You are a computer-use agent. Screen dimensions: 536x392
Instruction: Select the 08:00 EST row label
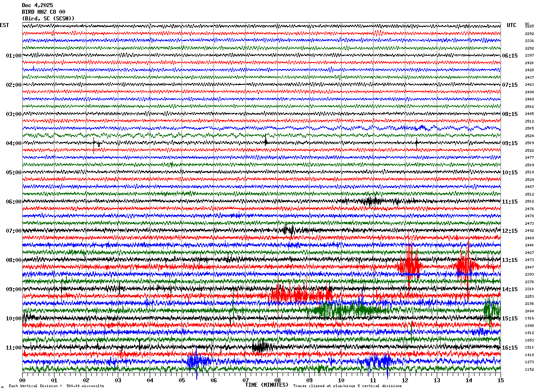[x=14, y=260]
